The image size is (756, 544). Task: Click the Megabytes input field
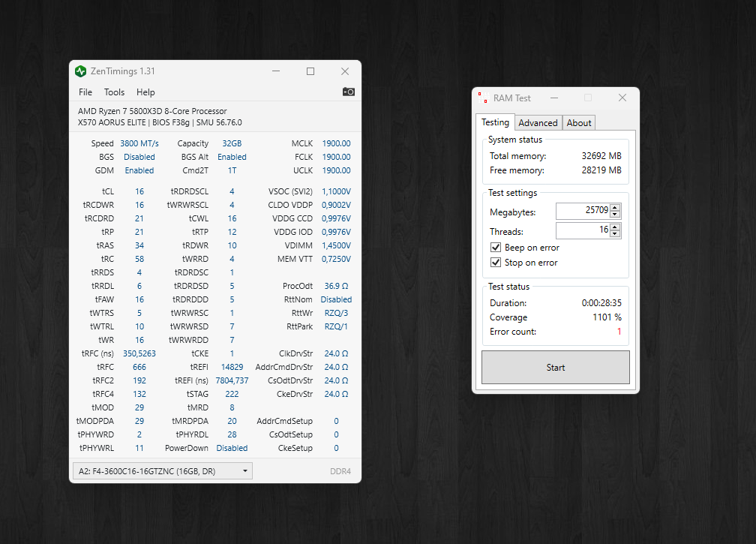click(583, 211)
